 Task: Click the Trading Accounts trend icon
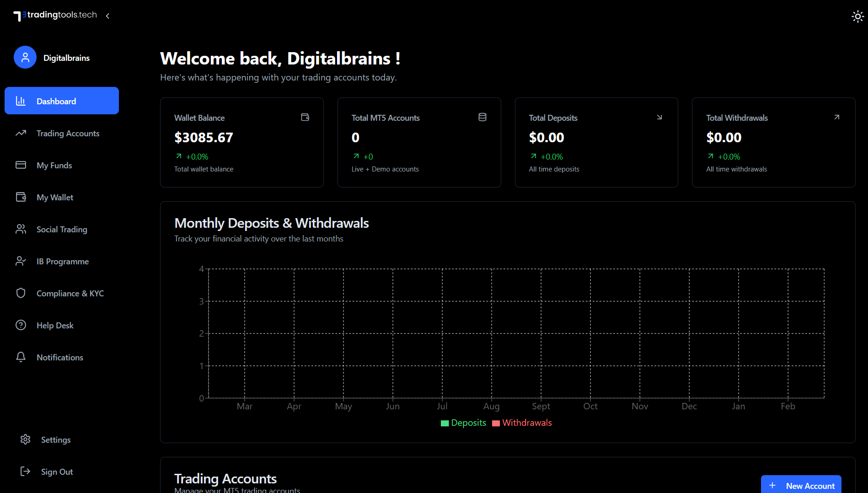tap(21, 133)
